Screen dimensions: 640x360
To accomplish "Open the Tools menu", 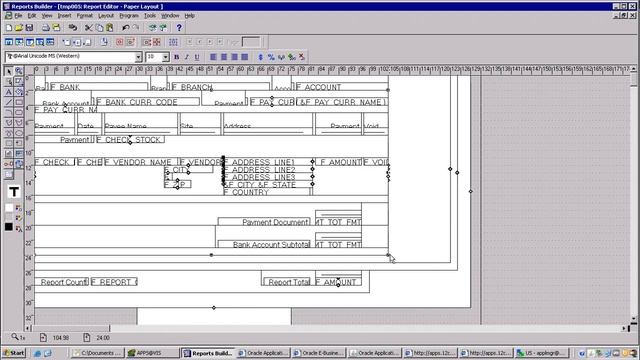I will tap(150, 16).
